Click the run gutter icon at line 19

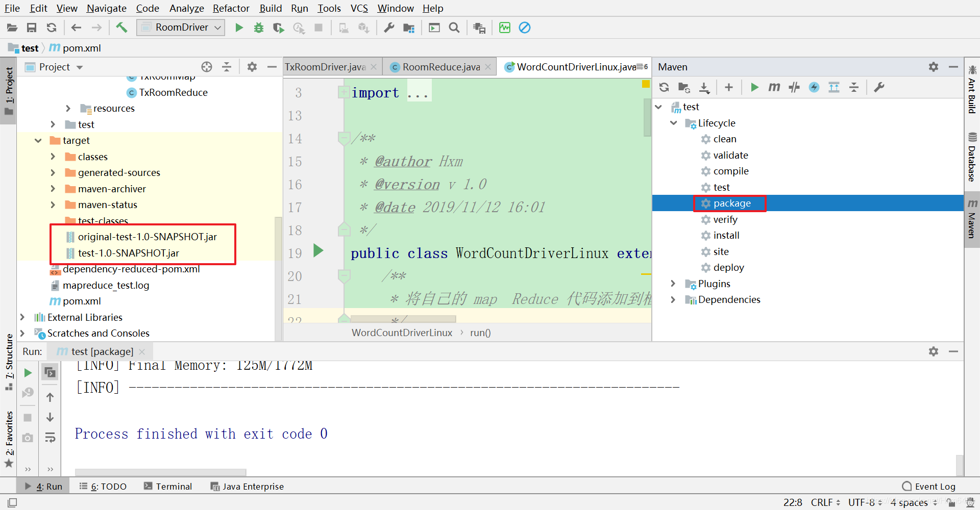pos(318,250)
